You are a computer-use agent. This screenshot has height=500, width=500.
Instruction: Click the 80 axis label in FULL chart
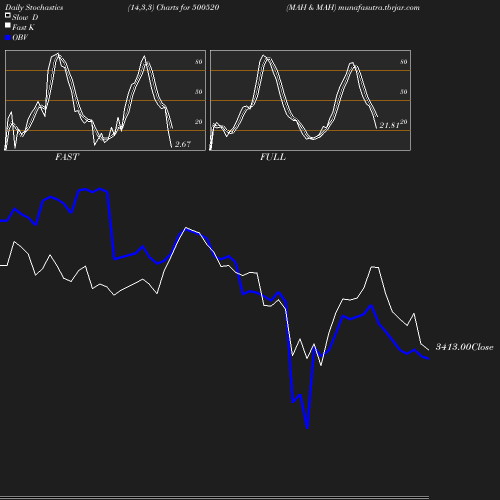click(x=404, y=62)
